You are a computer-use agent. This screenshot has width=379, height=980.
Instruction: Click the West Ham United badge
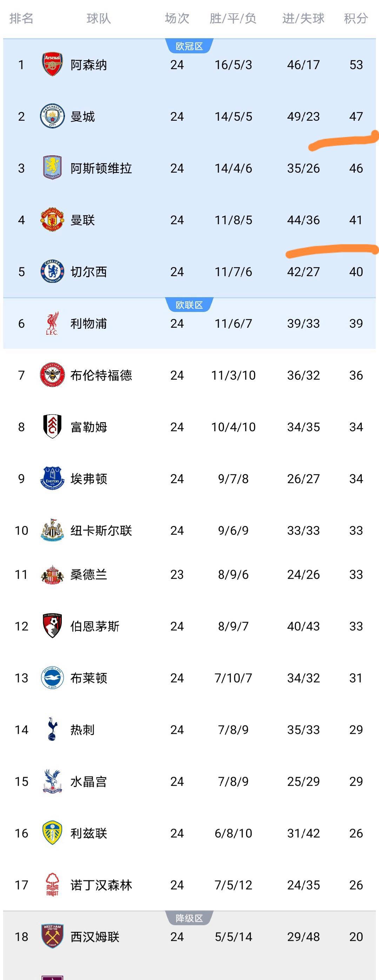coord(52,936)
